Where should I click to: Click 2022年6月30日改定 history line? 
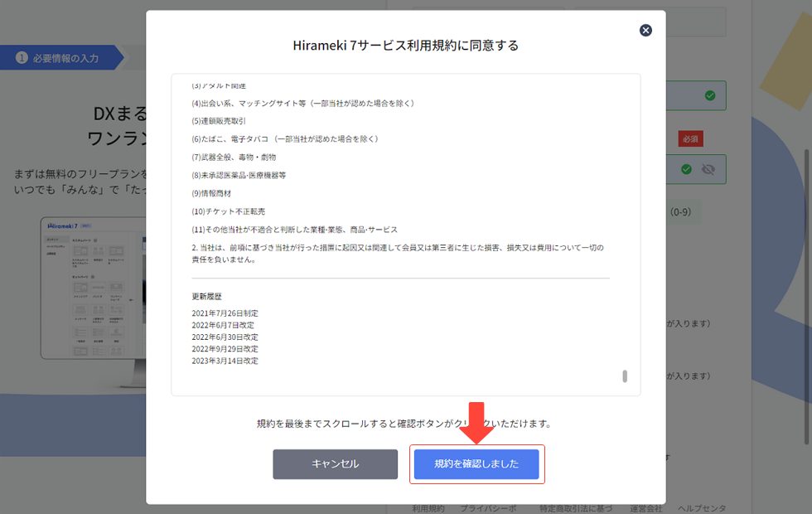tap(225, 337)
